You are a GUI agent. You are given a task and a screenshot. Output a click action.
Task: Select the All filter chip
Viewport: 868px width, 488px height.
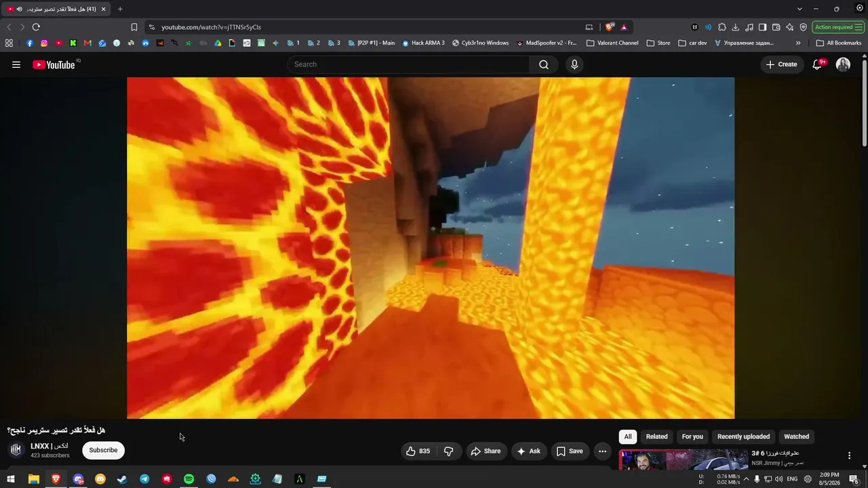[x=628, y=436]
